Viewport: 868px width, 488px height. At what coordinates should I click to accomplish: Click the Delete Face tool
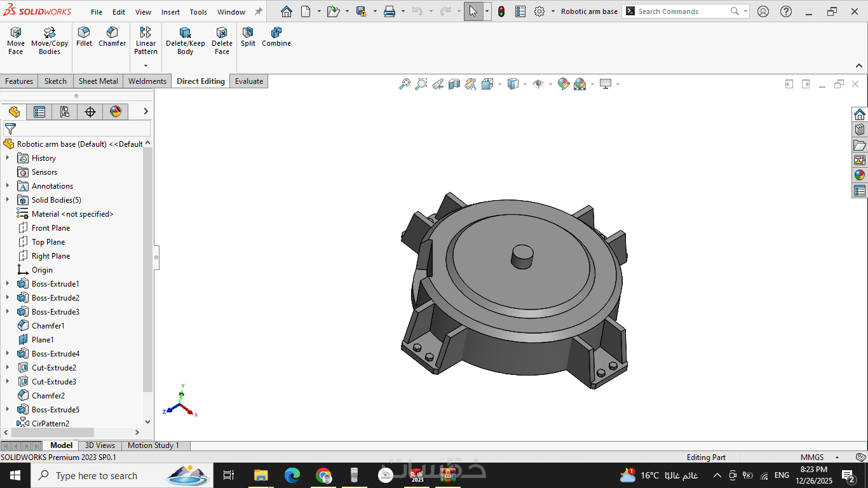pyautogui.click(x=222, y=41)
